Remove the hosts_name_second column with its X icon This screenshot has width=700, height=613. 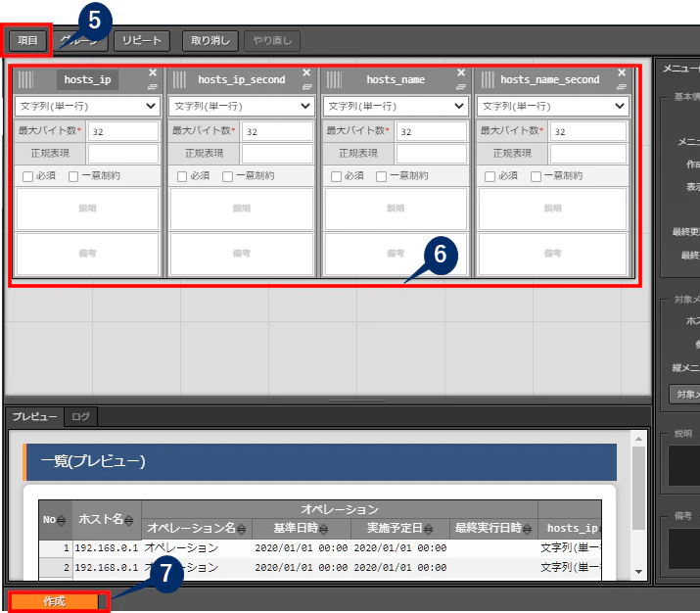coord(622,72)
